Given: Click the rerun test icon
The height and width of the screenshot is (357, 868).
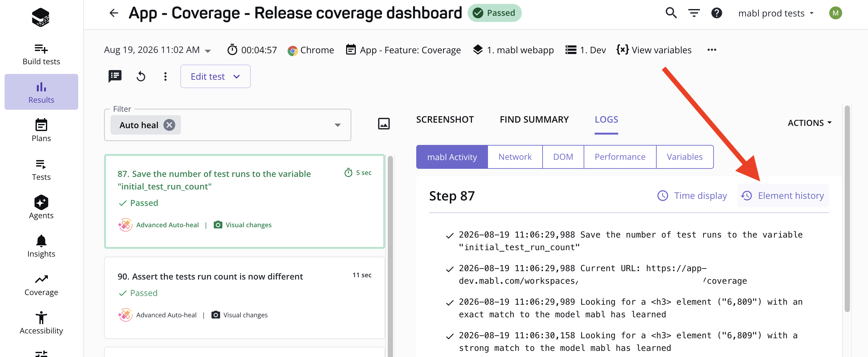Looking at the screenshot, I should (141, 76).
